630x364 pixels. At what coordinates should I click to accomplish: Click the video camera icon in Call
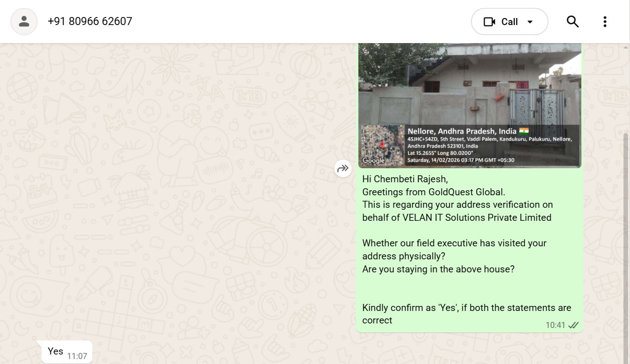click(x=489, y=22)
